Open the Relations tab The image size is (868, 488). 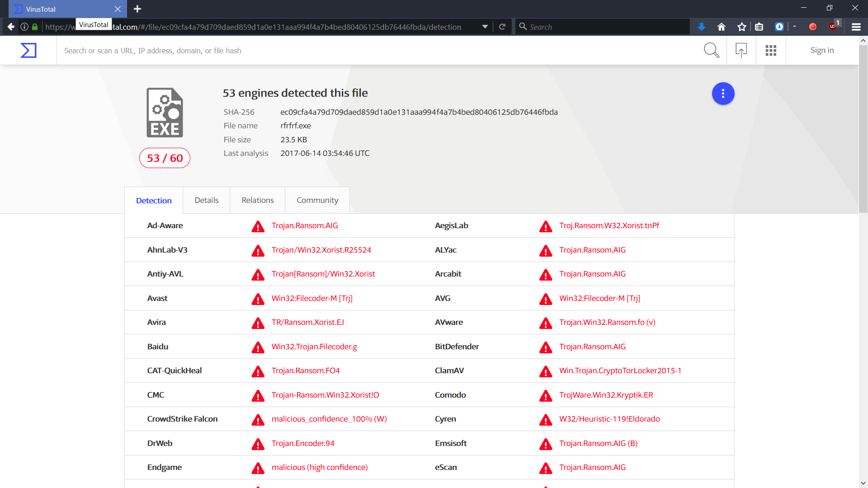[x=257, y=200]
